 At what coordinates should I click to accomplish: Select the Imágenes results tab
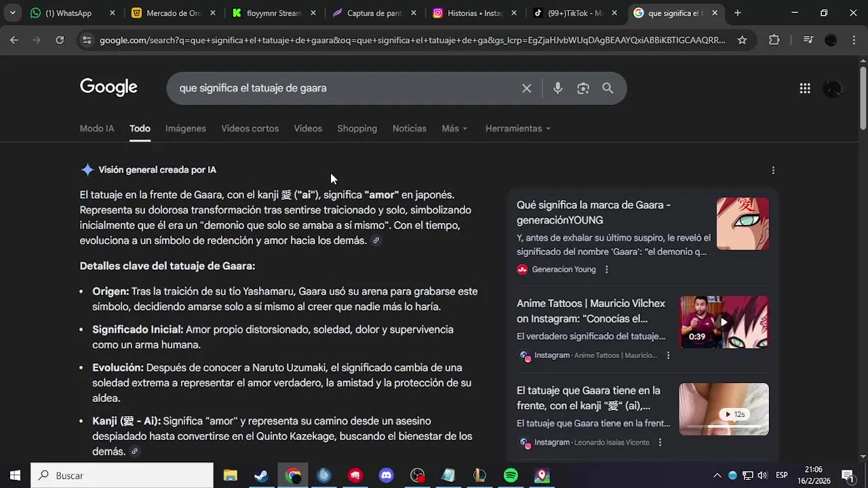pos(186,129)
